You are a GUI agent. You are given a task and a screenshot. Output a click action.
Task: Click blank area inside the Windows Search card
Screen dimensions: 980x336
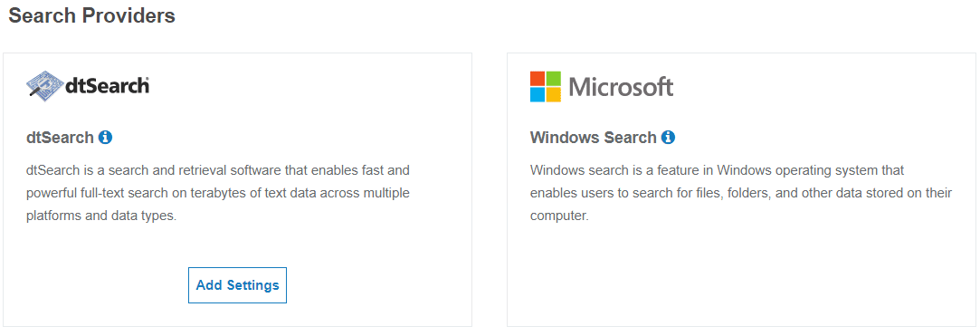coord(741,275)
